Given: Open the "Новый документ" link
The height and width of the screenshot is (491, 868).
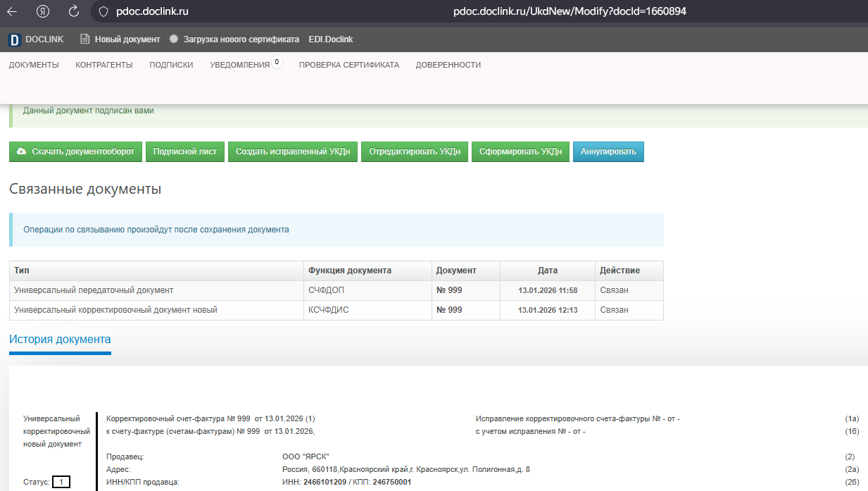Looking at the screenshot, I should tap(127, 39).
